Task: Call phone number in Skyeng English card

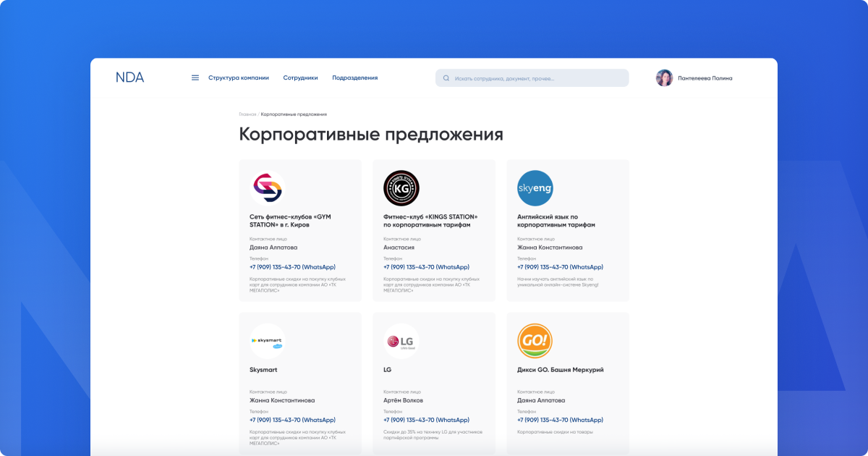Action: [x=560, y=267]
